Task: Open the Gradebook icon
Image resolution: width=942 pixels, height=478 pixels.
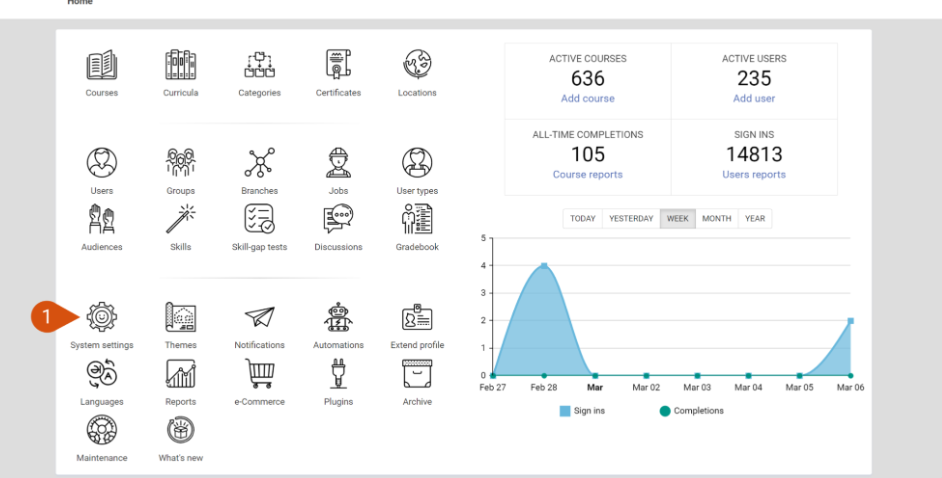Action: (417, 219)
